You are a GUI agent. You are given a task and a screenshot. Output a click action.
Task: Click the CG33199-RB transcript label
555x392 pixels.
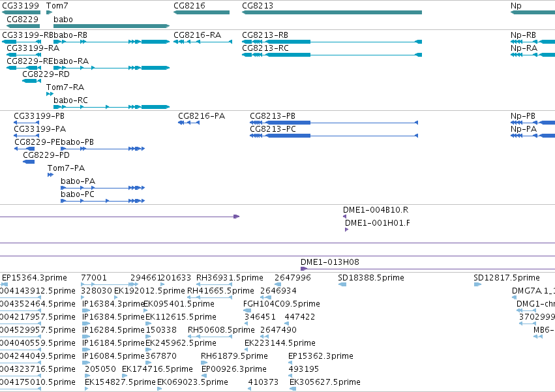(x=27, y=35)
